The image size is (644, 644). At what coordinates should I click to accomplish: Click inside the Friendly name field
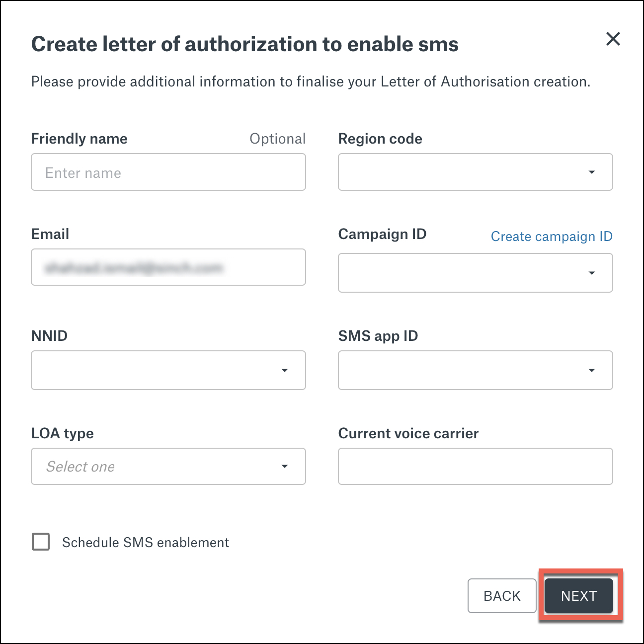(x=168, y=172)
